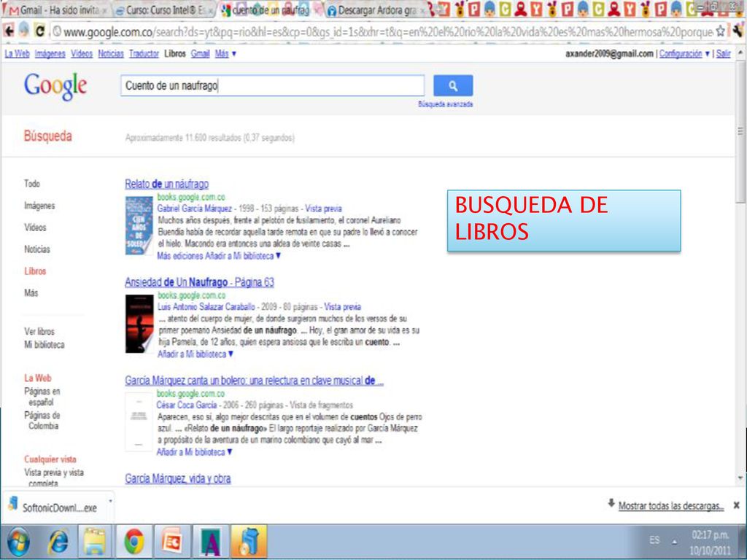
Task: Switch to the Curso Intel browser tab
Action: pyautogui.click(x=164, y=9)
